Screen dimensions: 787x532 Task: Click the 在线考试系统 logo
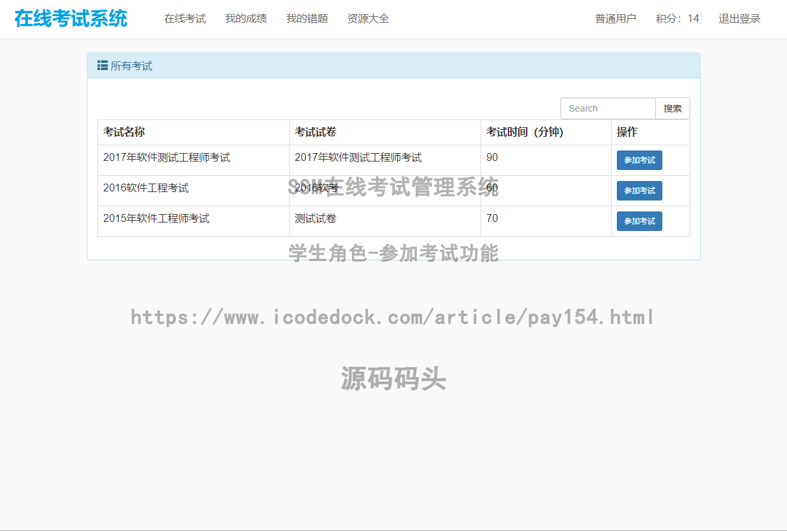(x=71, y=18)
